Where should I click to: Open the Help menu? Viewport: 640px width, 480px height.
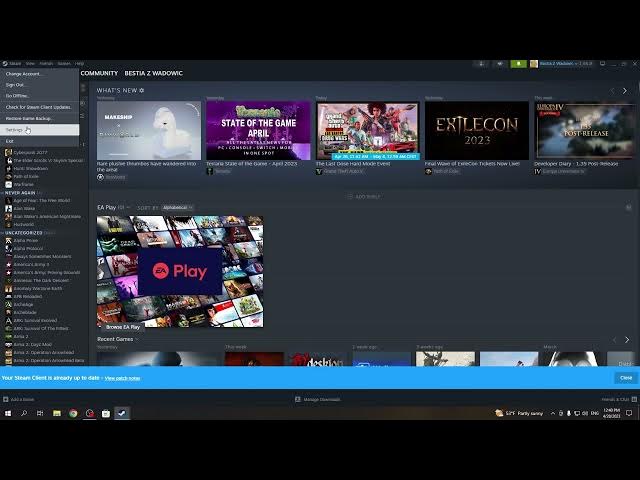[x=80, y=64]
